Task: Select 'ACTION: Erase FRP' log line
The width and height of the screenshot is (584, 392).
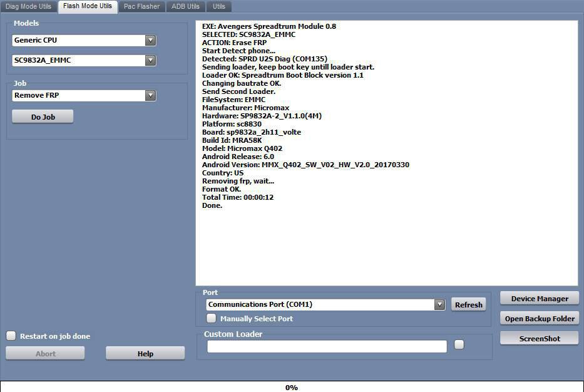Action: 234,43
